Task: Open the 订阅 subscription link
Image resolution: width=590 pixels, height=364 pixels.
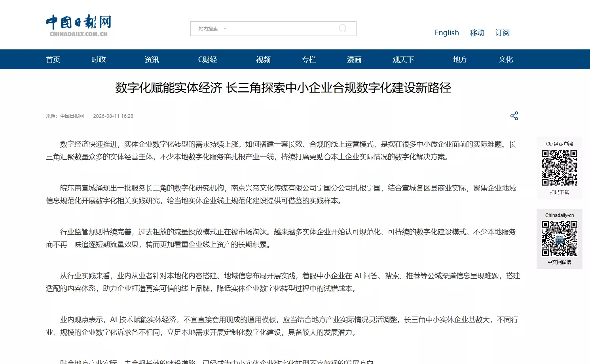Action: 503,32
